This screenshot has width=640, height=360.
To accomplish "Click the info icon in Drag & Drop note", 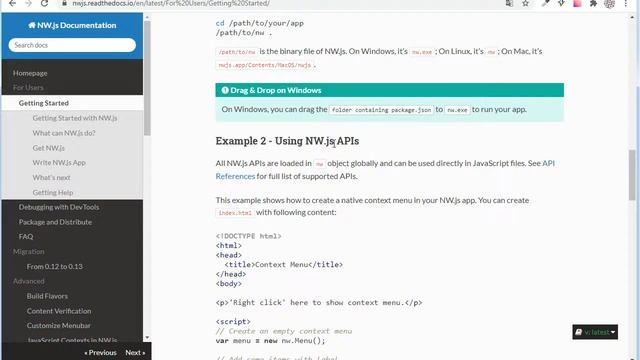I will 225,90.
